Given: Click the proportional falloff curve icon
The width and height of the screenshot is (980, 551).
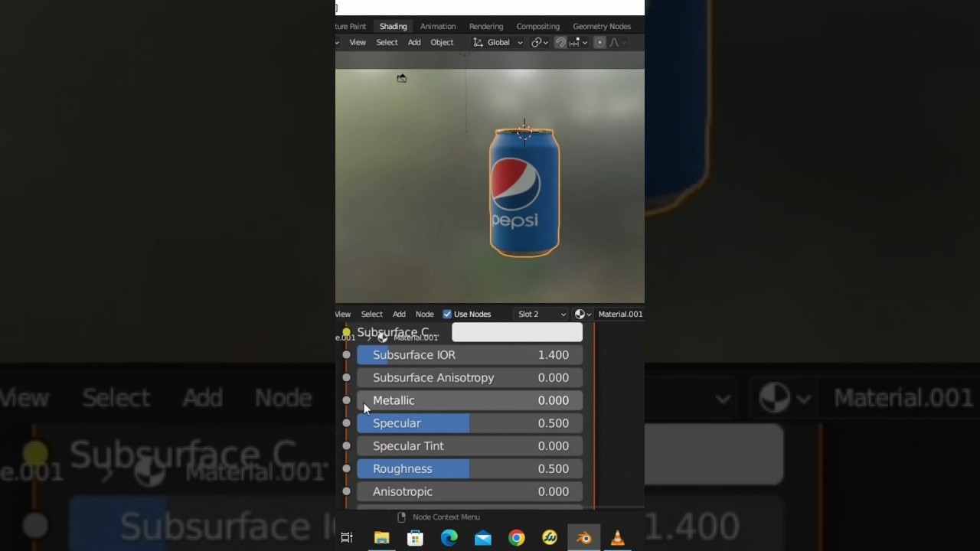Looking at the screenshot, I should [614, 42].
